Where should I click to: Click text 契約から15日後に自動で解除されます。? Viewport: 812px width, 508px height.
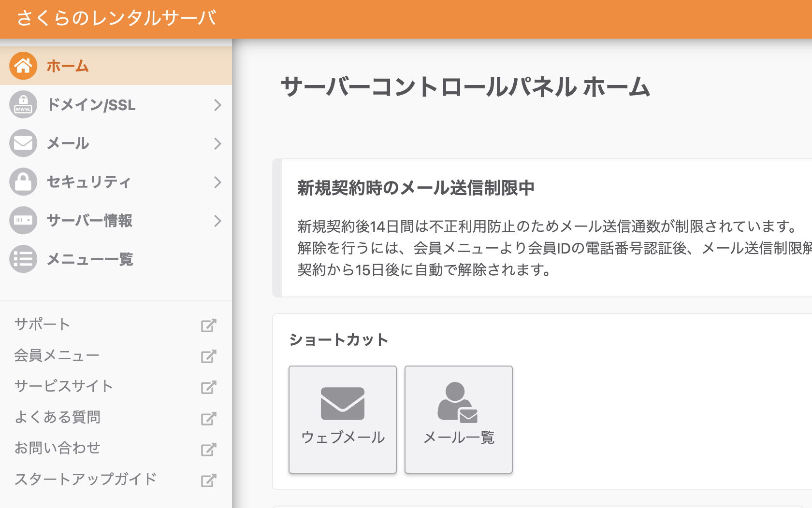(426, 270)
